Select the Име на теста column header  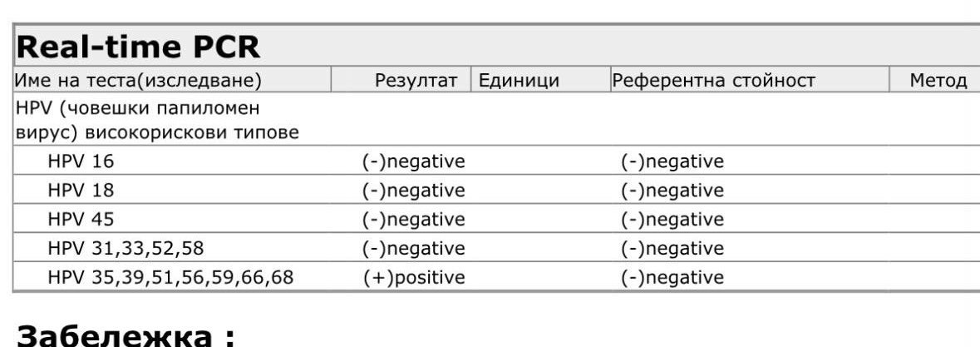point(138,81)
